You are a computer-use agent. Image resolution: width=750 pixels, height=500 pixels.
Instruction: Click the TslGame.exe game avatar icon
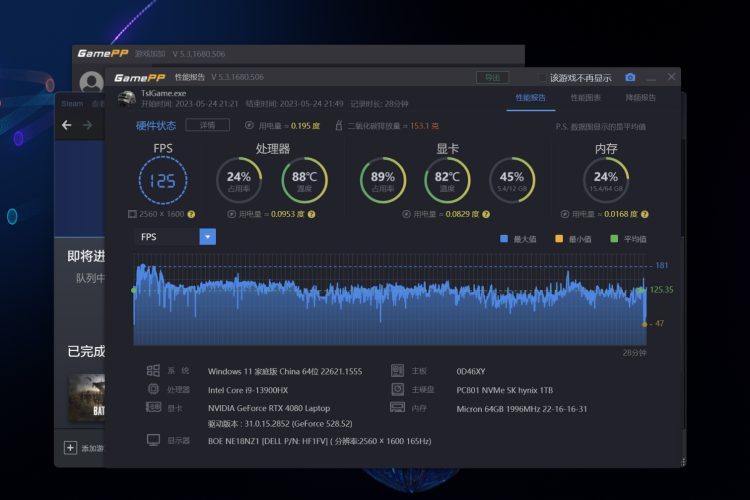tap(127, 98)
